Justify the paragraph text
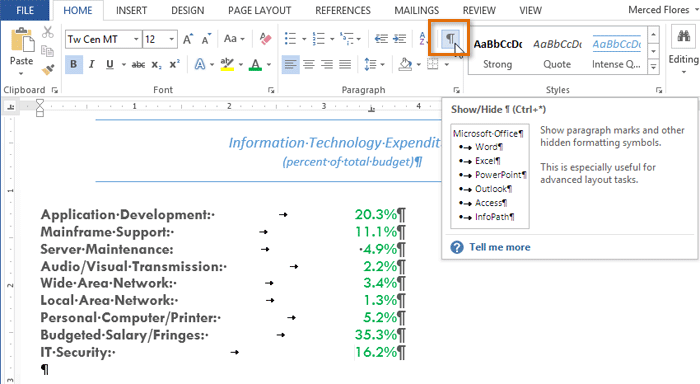The width and height of the screenshot is (700, 384). pyautogui.click(x=345, y=65)
